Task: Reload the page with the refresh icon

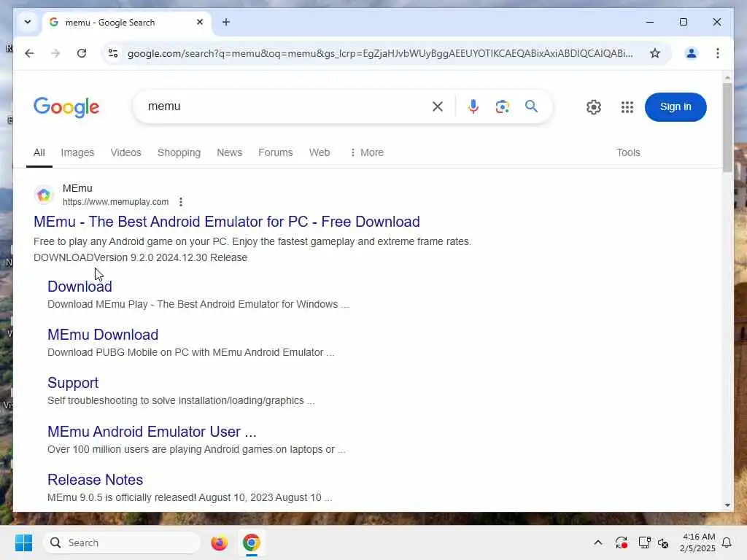Action: tap(82, 52)
